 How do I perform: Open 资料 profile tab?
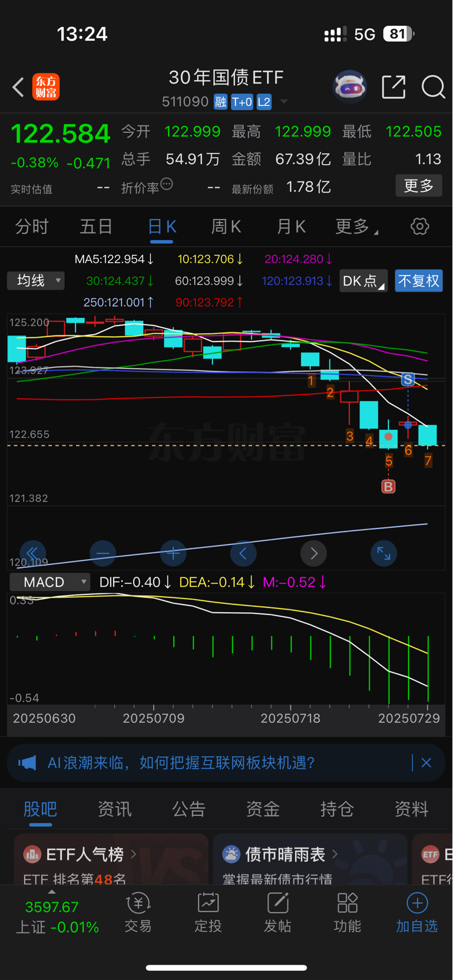coord(411,809)
